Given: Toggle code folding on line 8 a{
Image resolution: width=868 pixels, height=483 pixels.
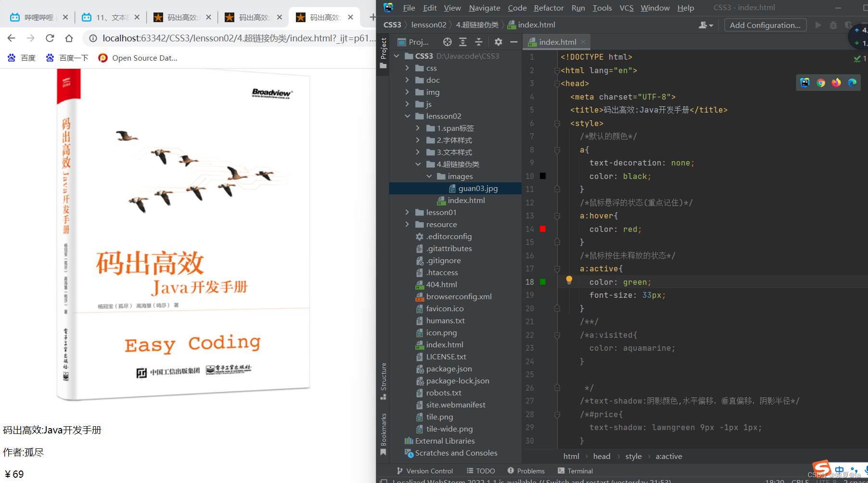Looking at the screenshot, I should click(557, 150).
